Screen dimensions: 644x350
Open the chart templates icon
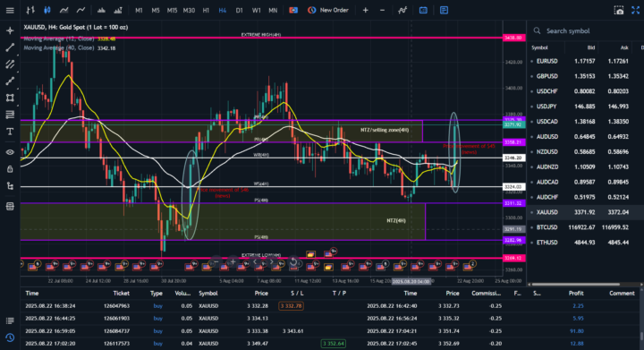(x=444, y=10)
